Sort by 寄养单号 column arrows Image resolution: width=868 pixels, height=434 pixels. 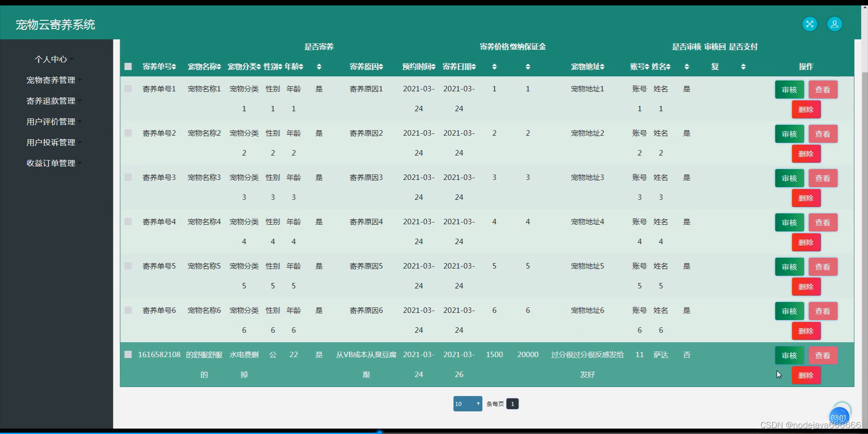coord(174,67)
